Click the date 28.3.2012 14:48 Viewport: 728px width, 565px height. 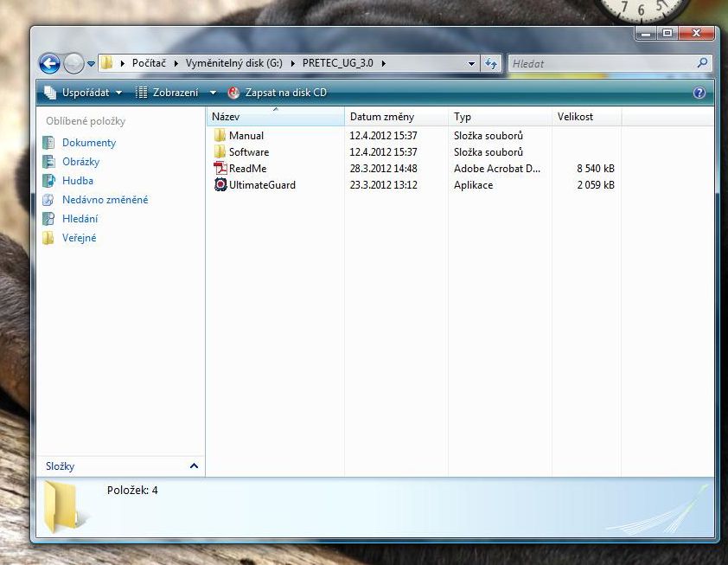point(384,168)
